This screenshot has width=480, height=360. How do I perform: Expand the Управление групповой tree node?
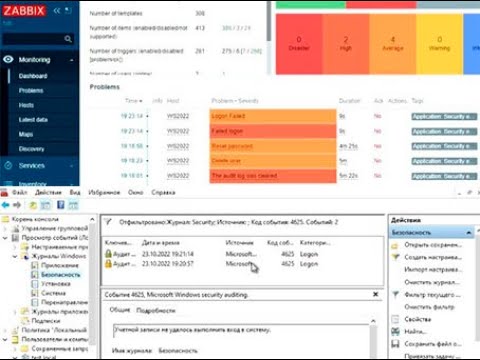point(5,229)
